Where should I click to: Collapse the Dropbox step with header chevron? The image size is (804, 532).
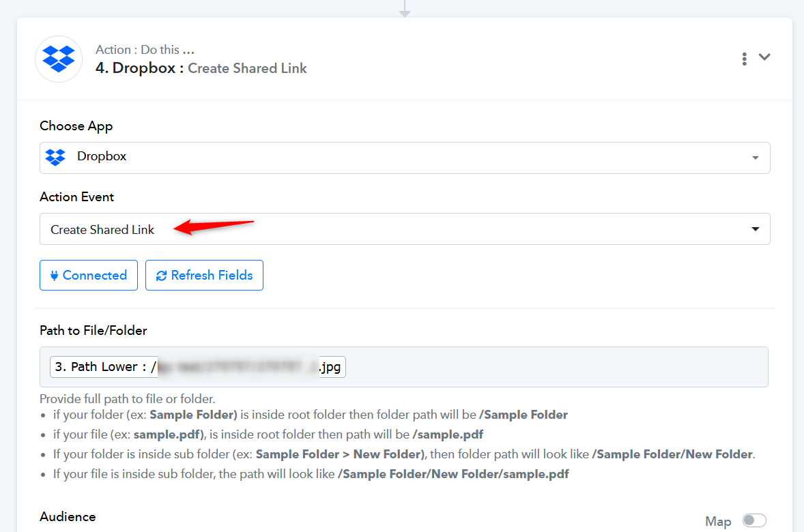point(764,57)
